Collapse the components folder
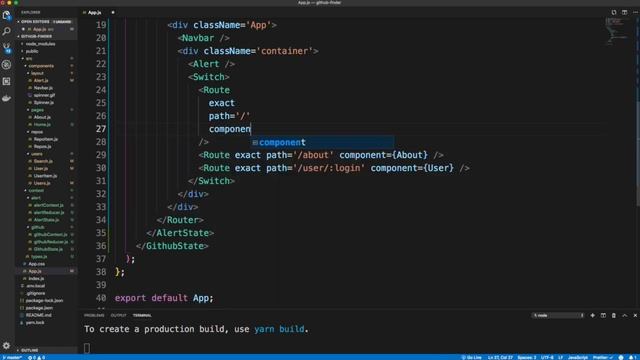 [41, 66]
